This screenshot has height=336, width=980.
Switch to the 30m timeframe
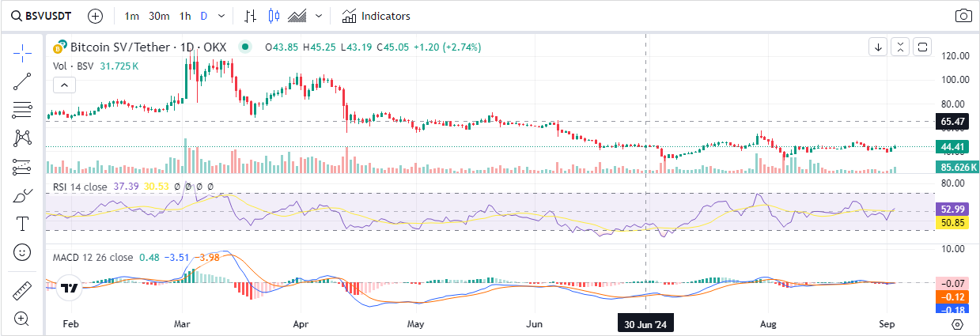pyautogui.click(x=159, y=16)
